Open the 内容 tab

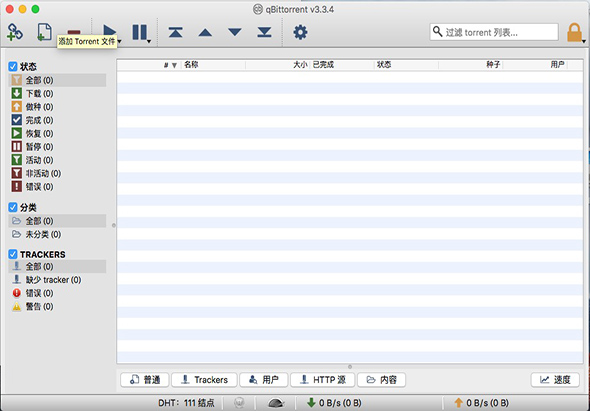pyautogui.click(x=382, y=380)
